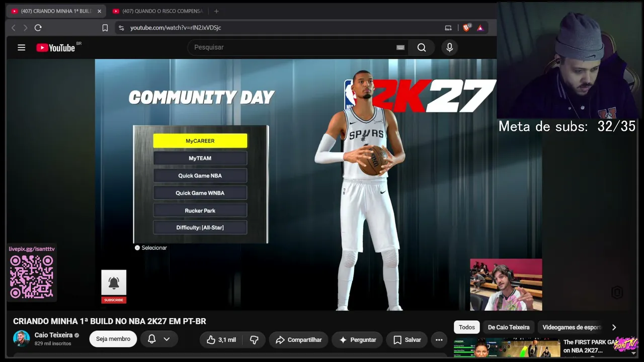Open notification bell dropdown for channel
The height and width of the screenshot is (362, 644).
coord(158,339)
